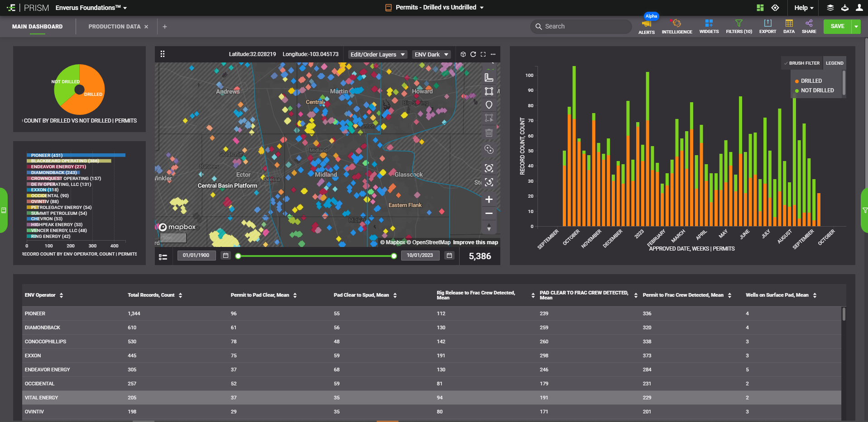
Task: Toggle the Brush Filter checkmark
Action: click(x=786, y=63)
